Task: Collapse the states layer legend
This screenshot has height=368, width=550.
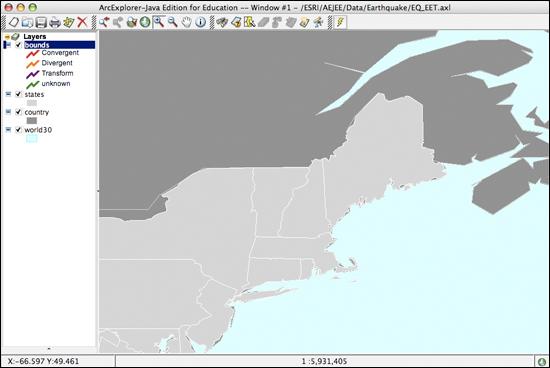Action: tap(8, 94)
